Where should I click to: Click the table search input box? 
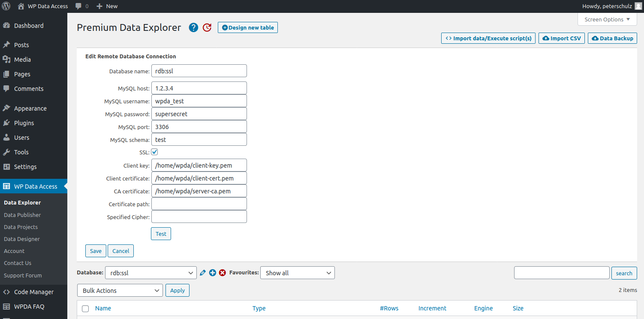coord(562,273)
